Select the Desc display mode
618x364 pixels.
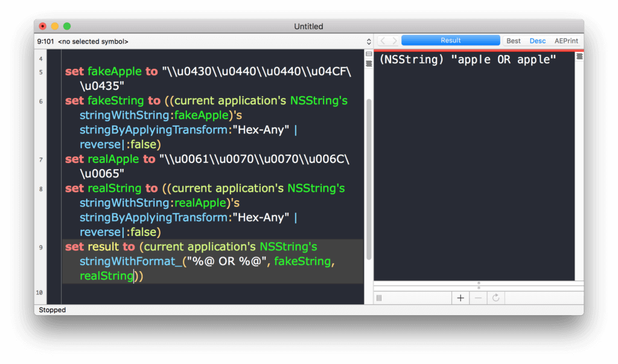tap(537, 41)
